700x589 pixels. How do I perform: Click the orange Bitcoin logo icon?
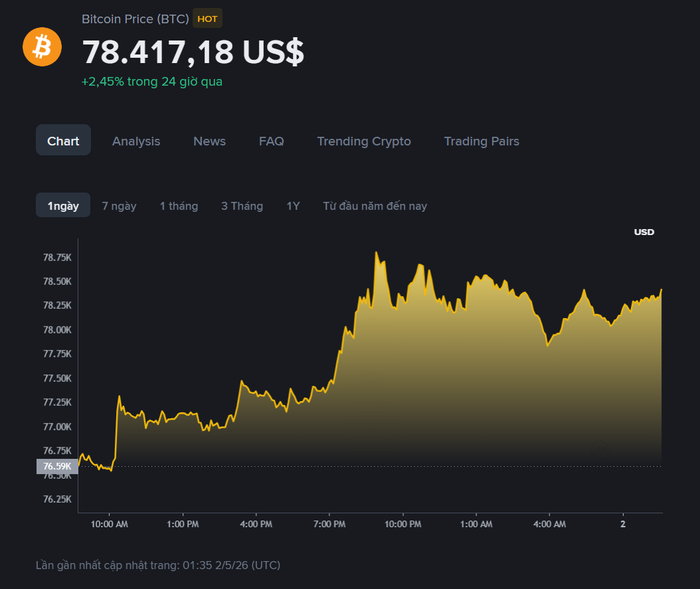pos(42,47)
